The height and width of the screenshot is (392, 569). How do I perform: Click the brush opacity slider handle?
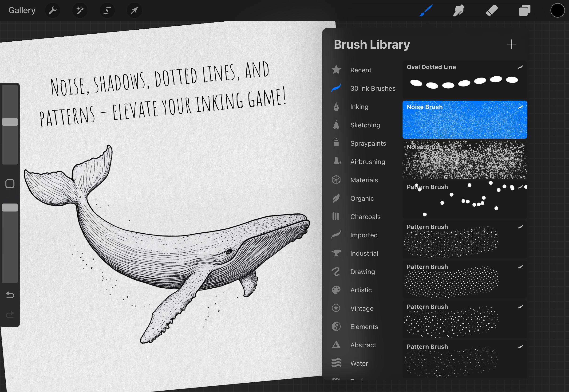(x=10, y=208)
